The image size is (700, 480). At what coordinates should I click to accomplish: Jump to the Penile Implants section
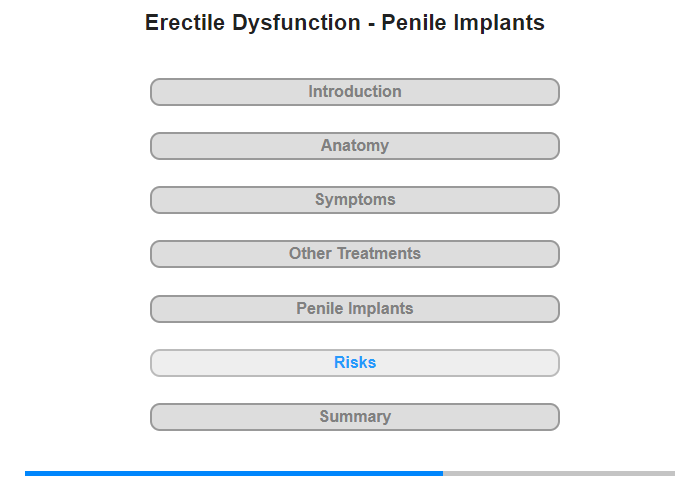click(x=354, y=309)
